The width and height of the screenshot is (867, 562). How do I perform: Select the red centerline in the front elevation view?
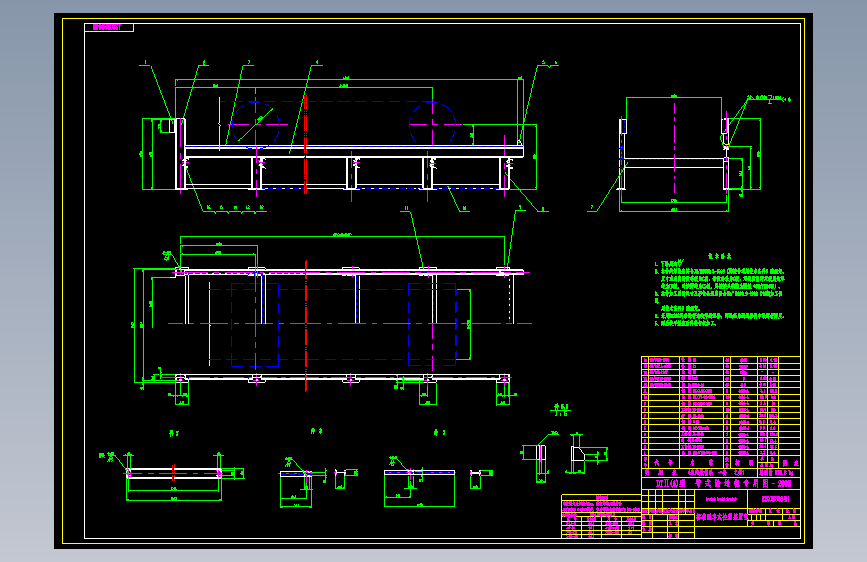(x=305, y=144)
